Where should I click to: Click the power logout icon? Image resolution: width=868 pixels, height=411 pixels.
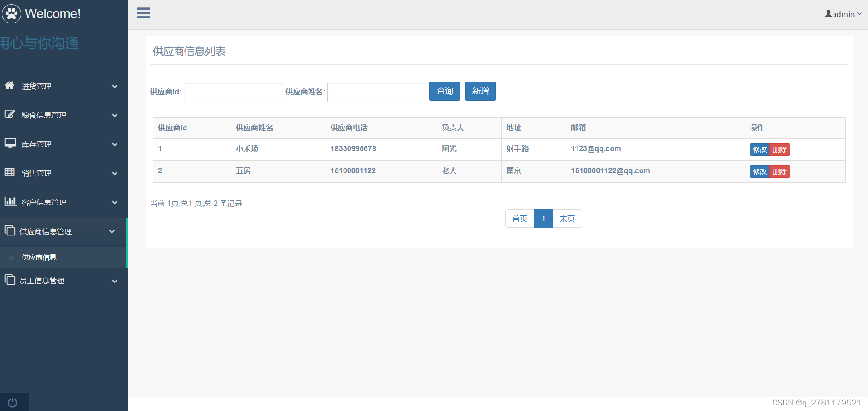[x=12, y=403]
